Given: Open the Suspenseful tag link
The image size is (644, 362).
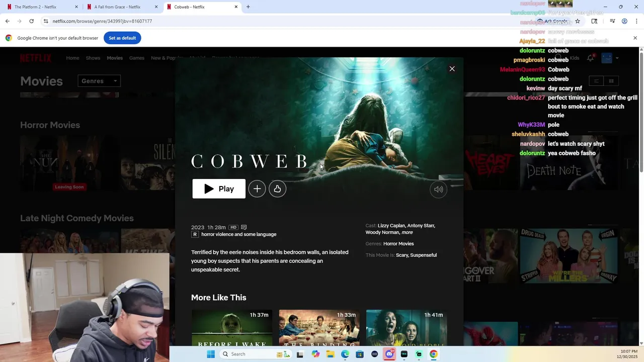Looking at the screenshot, I should tap(424, 255).
